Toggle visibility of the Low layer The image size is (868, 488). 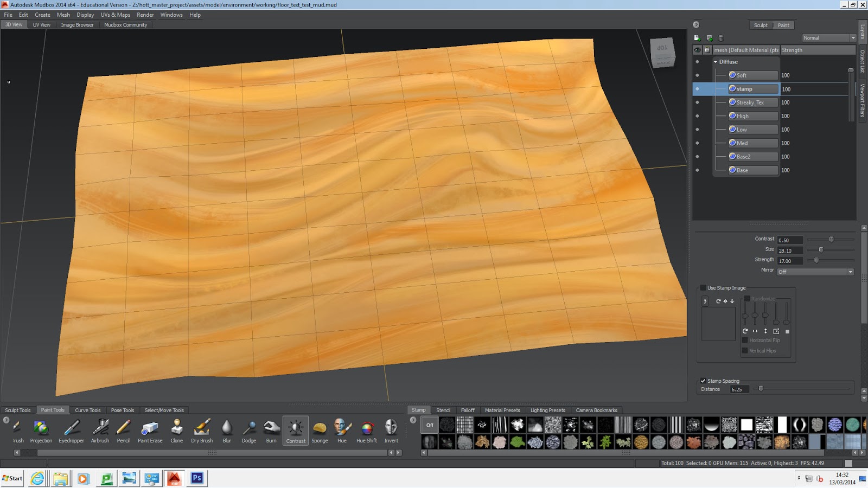pos(697,130)
